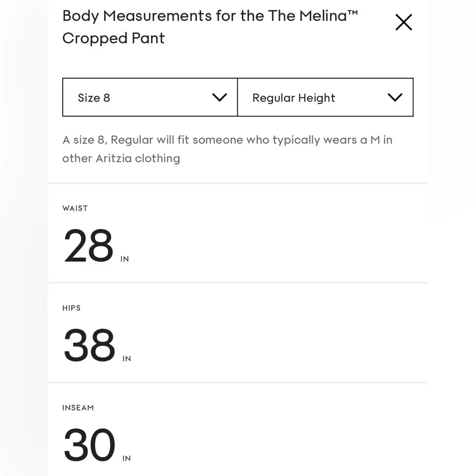Click the 28 waist measurement value

pos(89,246)
